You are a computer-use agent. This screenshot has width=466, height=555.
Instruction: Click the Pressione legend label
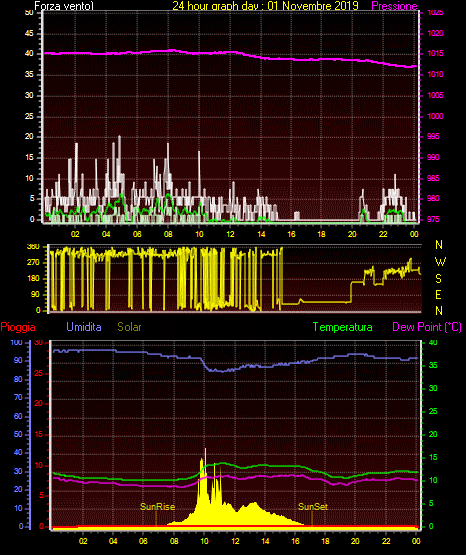pyautogui.click(x=394, y=6)
